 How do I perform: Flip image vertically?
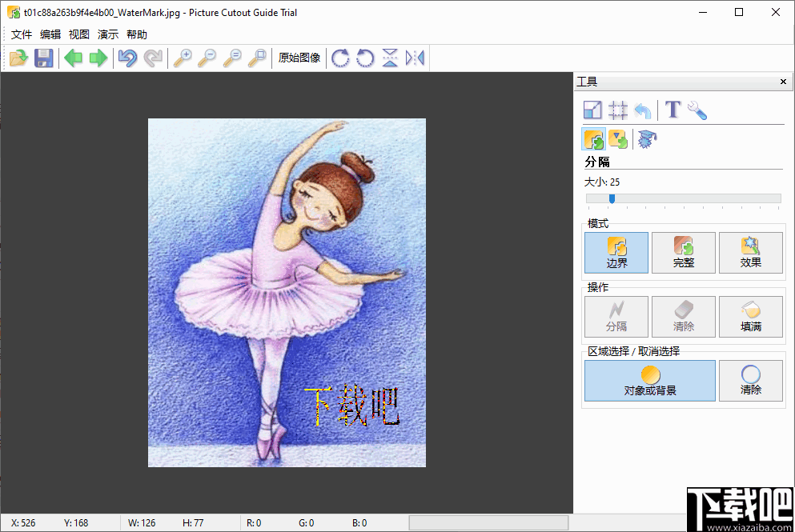[390, 58]
